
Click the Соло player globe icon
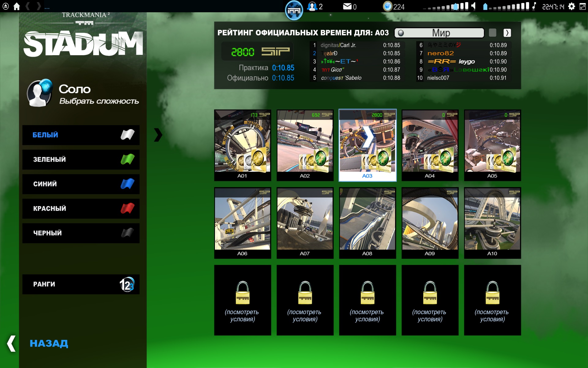click(40, 93)
